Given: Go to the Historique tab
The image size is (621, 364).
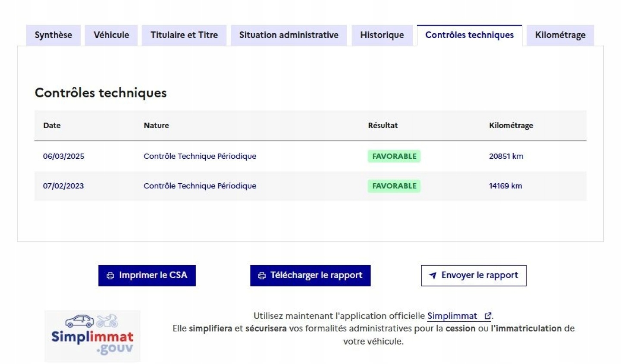Looking at the screenshot, I should tap(382, 35).
